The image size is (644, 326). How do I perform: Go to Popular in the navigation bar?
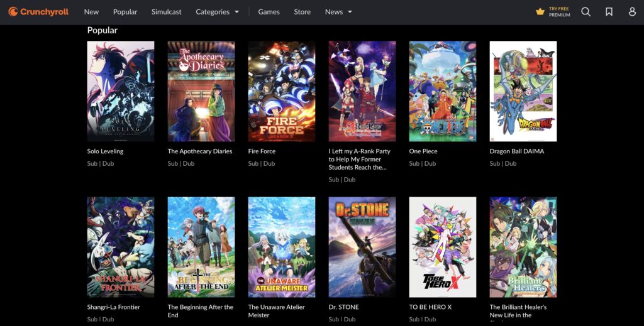pyautogui.click(x=125, y=12)
